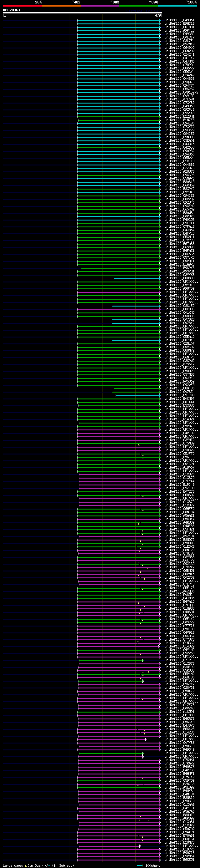
Task: Select hit label UniRef100_B6KE51
Action: (179, 860)
